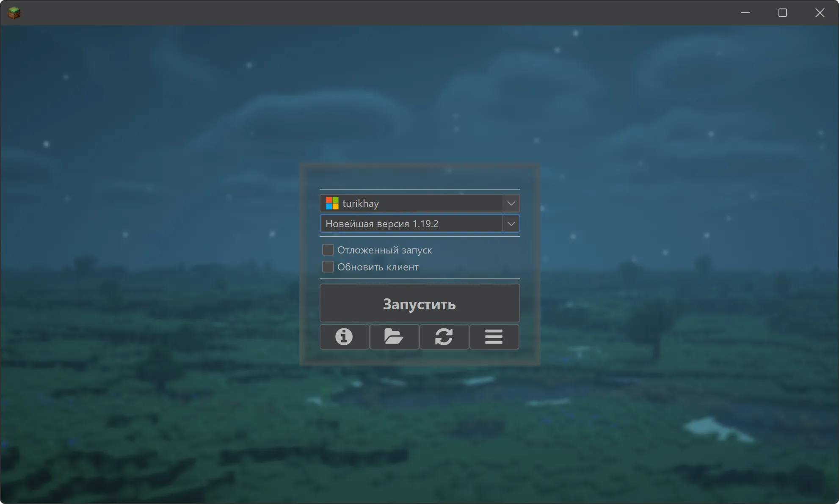Click the info icon below the Запустить button
839x504 pixels.
click(344, 337)
